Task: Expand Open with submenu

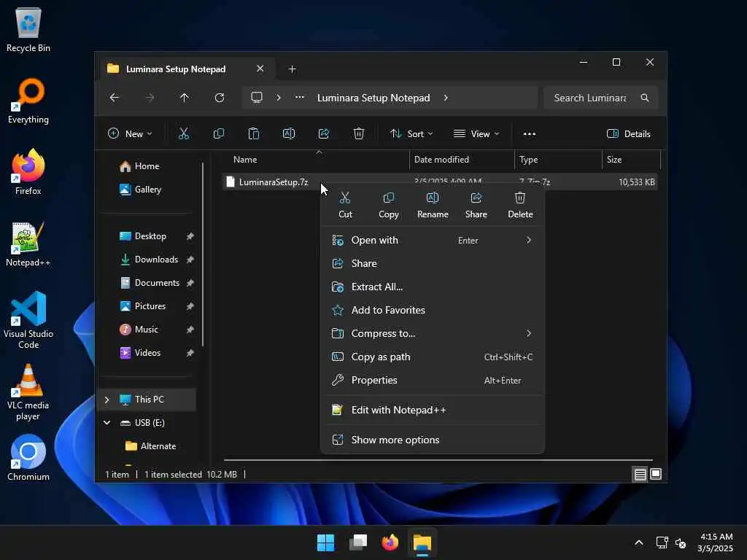Action: click(528, 240)
